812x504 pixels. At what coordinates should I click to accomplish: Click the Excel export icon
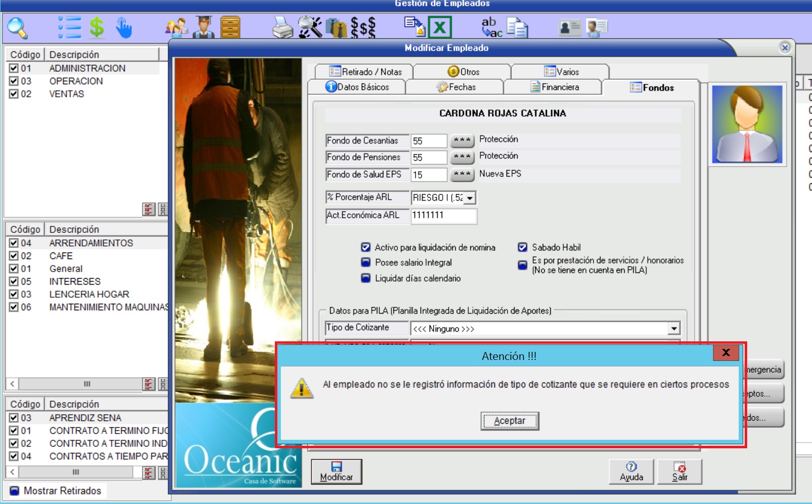[x=440, y=28]
